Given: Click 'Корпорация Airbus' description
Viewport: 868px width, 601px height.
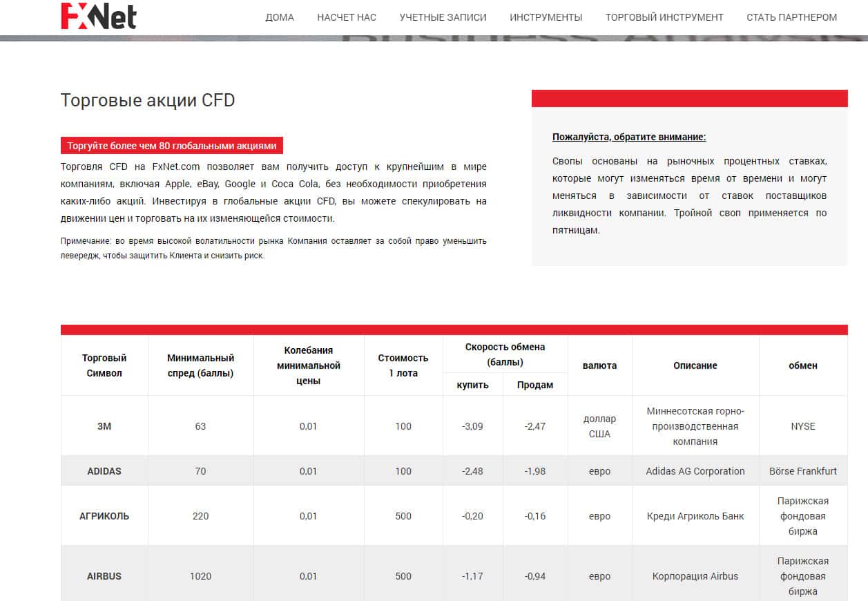Looking at the screenshot, I should (x=695, y=576).
